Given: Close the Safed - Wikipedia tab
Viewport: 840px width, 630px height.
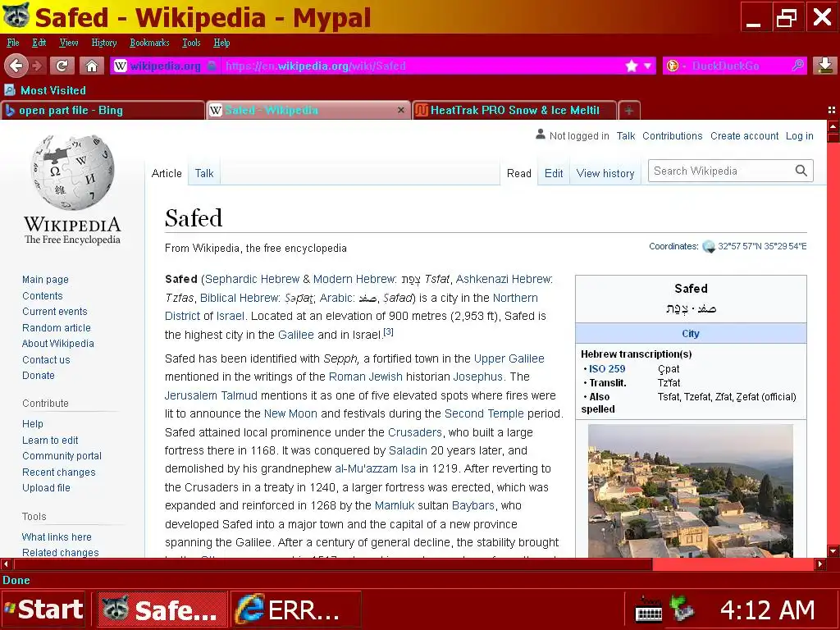Looking at the screenshot, I should click(400, 110).
